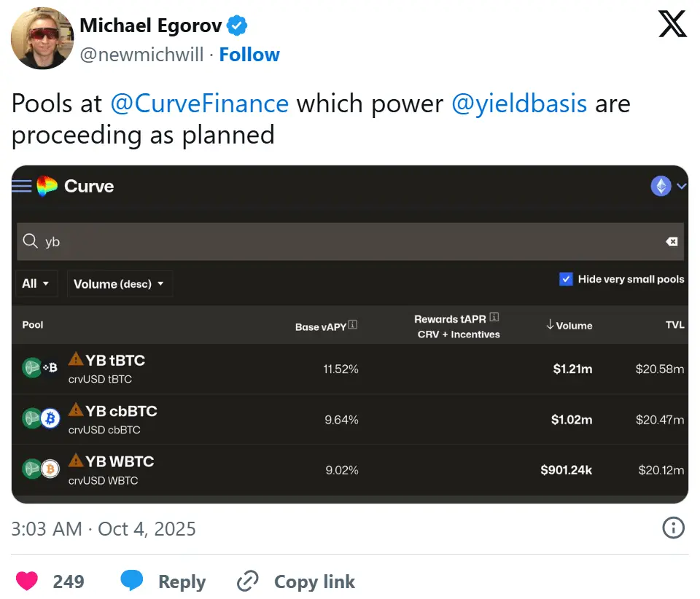The width and height of the screenshot is (700, 599).
Task: Open the Curve hamburger menu
Action: click(x=22, y=187)
